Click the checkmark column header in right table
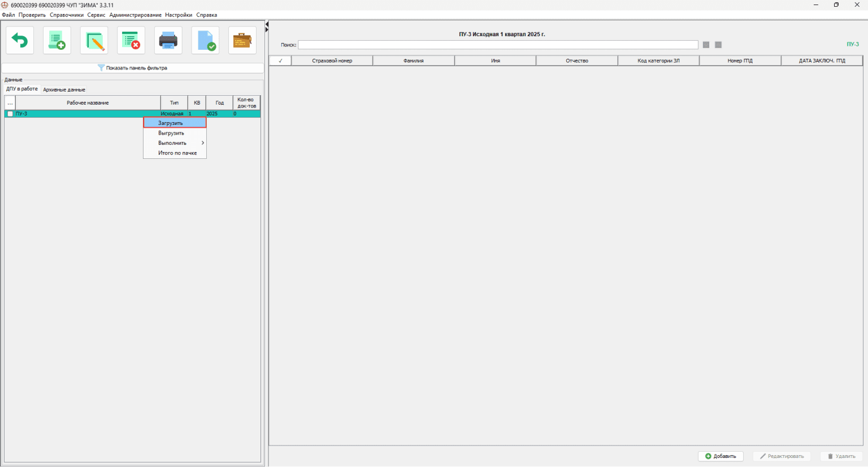The width and height of the screenshot is (868, 467). click(280, 60)
